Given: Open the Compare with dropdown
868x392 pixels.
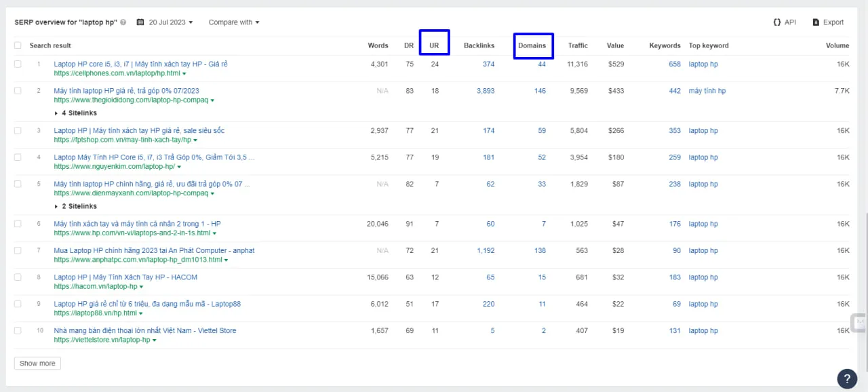Looking at the screenshot, I should [233, 22].
